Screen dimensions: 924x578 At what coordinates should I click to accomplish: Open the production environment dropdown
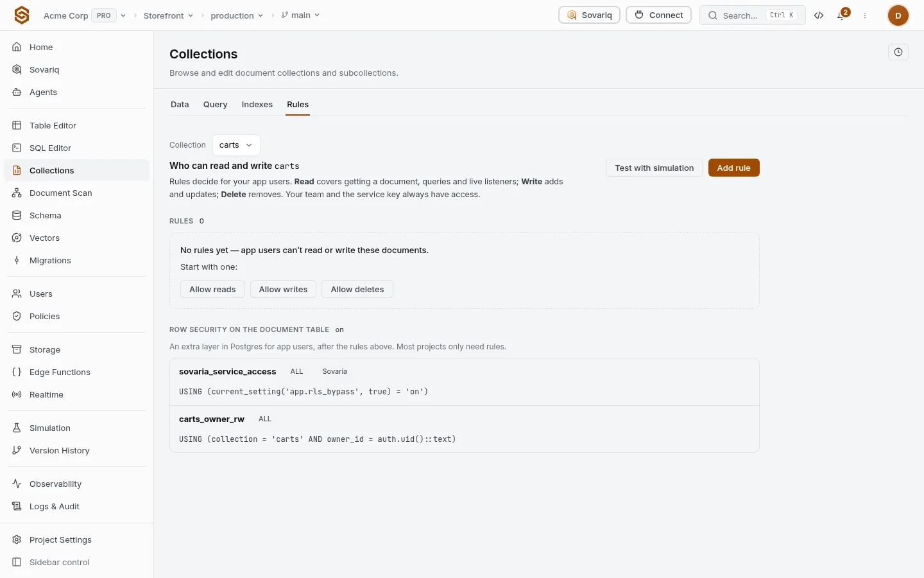(x=237, y=15)
